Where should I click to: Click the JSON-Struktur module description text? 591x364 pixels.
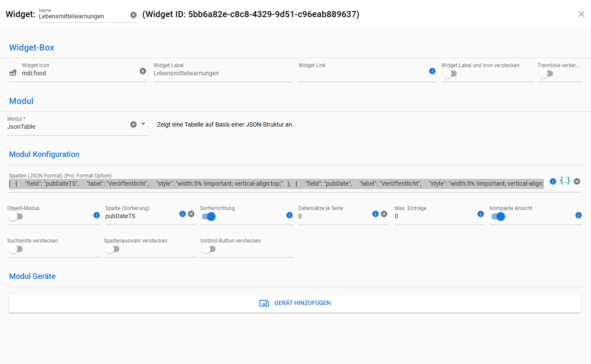coord(225,125)
